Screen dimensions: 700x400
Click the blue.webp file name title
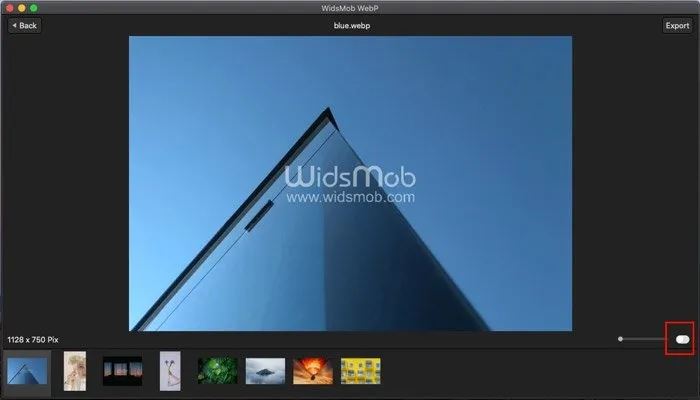click(x=352, y=25)
